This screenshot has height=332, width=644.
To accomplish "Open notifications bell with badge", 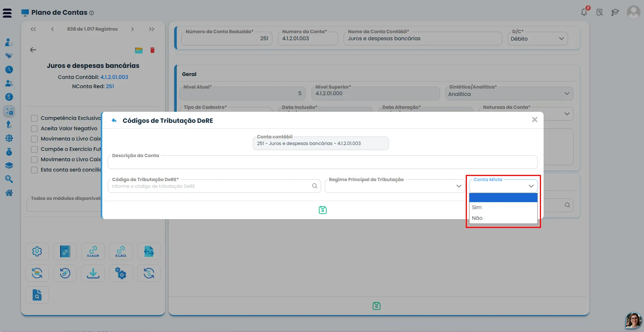I will click(584, 12).
